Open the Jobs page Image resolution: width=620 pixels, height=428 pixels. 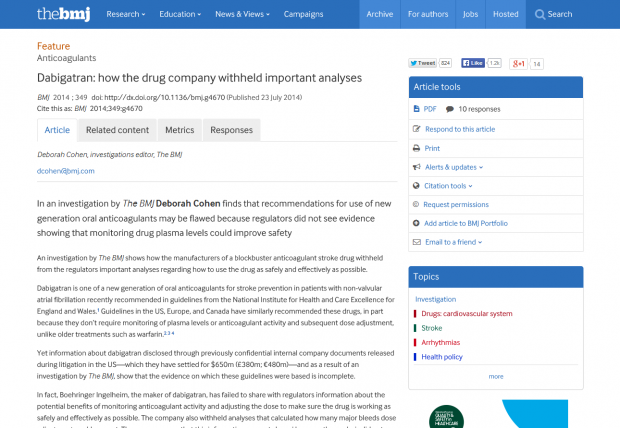coord(471,14)
